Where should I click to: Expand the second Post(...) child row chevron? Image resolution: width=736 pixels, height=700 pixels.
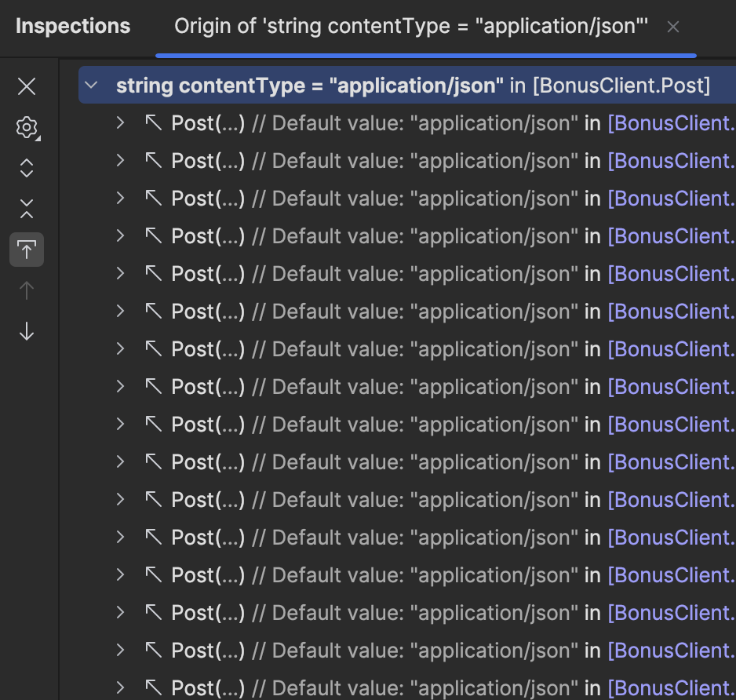(x=120, y=161)
